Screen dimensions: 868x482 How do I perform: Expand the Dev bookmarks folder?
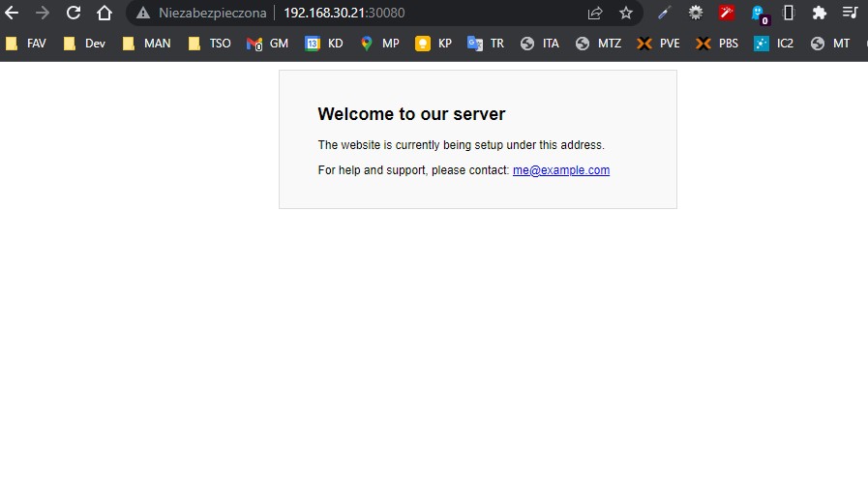(84, 44)
